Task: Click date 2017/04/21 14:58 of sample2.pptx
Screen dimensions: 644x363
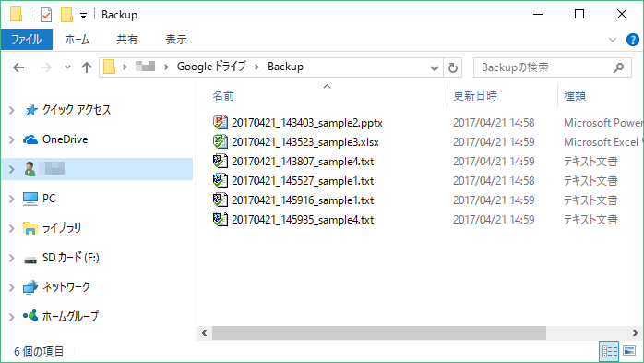Action: point(494,123)
